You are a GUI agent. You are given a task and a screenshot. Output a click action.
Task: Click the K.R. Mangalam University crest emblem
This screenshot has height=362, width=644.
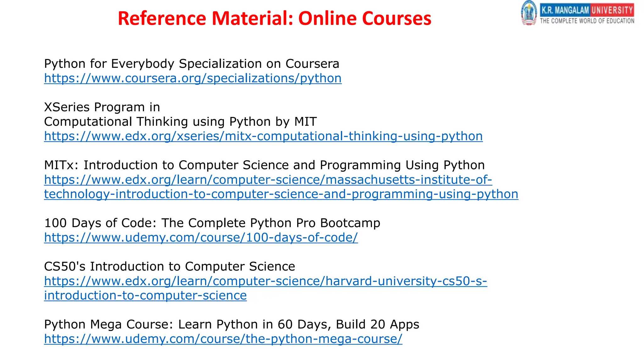529,13
